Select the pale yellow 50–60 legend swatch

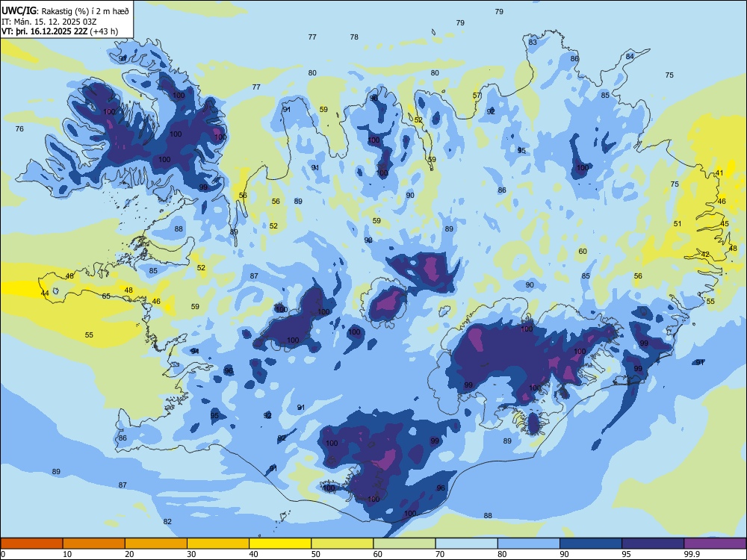[342, 544]
